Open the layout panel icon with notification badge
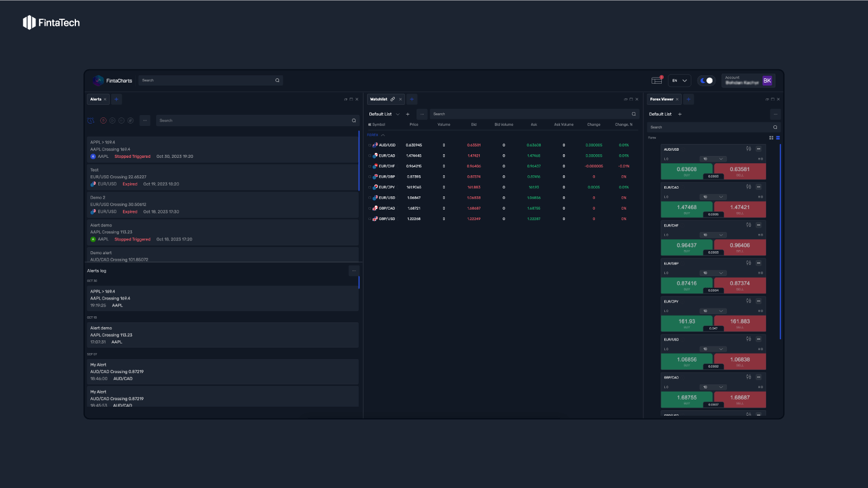This screenshot has width=868, height=488. coord(657,80)
